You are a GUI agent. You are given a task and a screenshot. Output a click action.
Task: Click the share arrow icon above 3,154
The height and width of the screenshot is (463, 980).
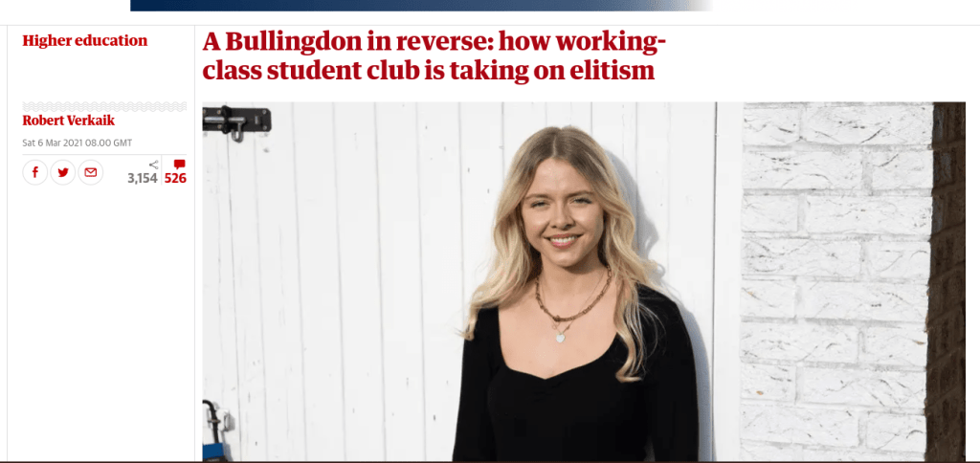click(x=154, y=165)
